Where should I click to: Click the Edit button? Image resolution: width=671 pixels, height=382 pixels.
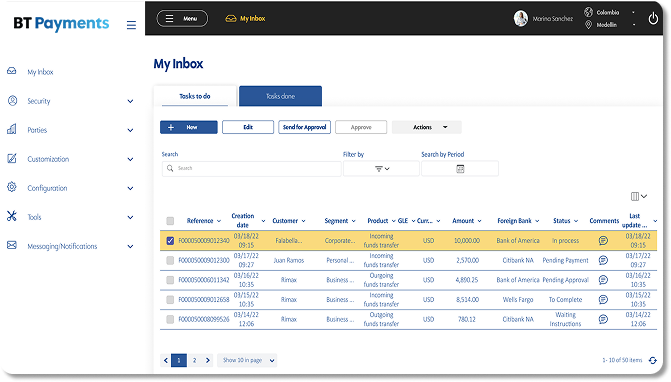click(248, 127)
